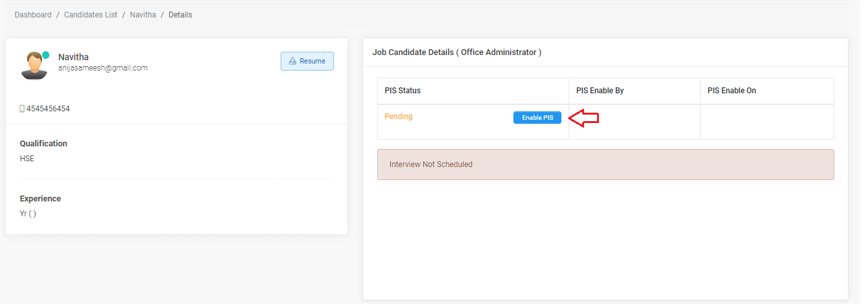Click the candidate avatar picture
The image size is (868, 305).
[34, 66]
